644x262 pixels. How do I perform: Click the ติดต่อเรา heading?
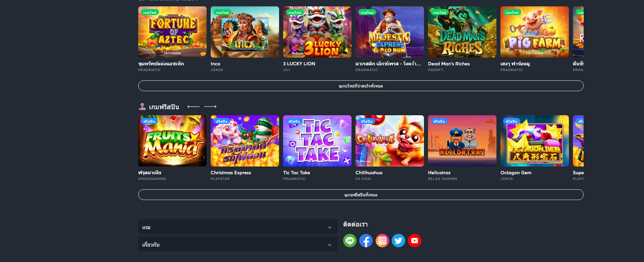(x=356, y=224)
